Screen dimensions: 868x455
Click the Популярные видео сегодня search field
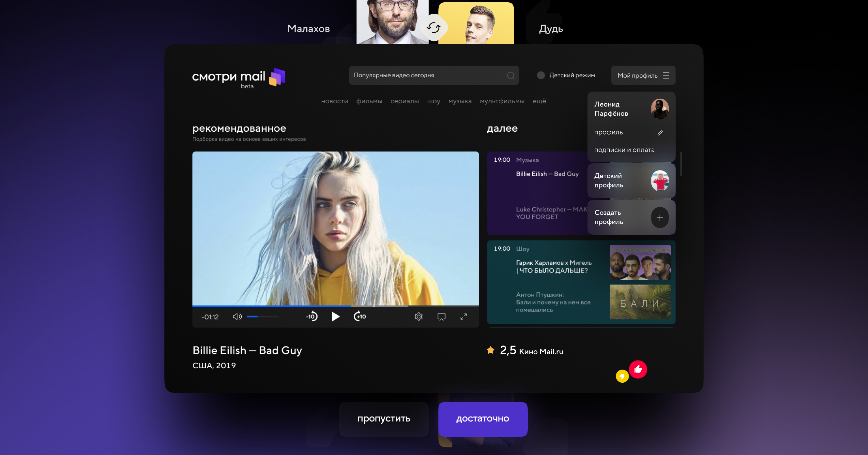[x=428, y=75]
